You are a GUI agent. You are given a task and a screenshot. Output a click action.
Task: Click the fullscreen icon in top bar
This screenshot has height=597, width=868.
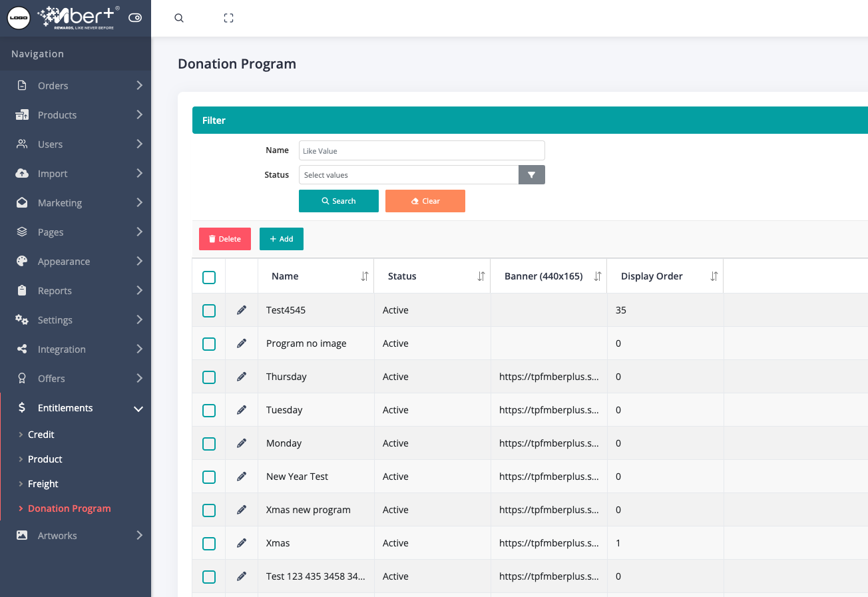[x=228, y=18]
